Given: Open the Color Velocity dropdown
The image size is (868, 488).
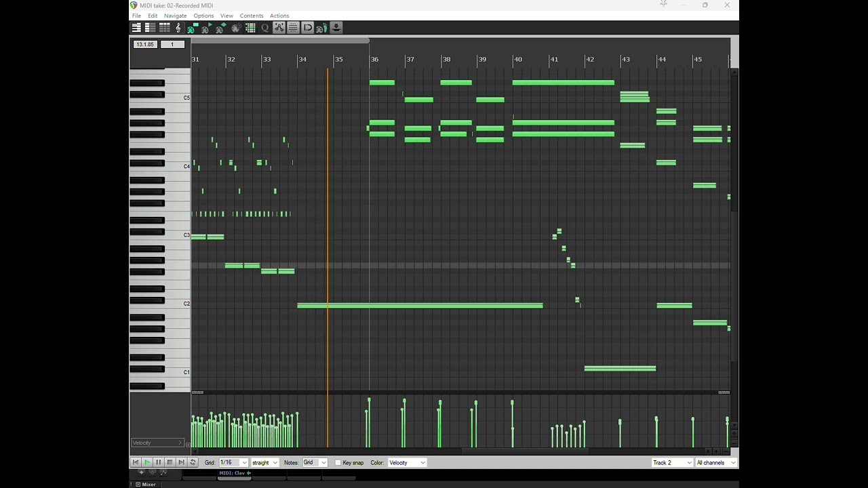Looking at the screenshot, I should pos(407,463).
